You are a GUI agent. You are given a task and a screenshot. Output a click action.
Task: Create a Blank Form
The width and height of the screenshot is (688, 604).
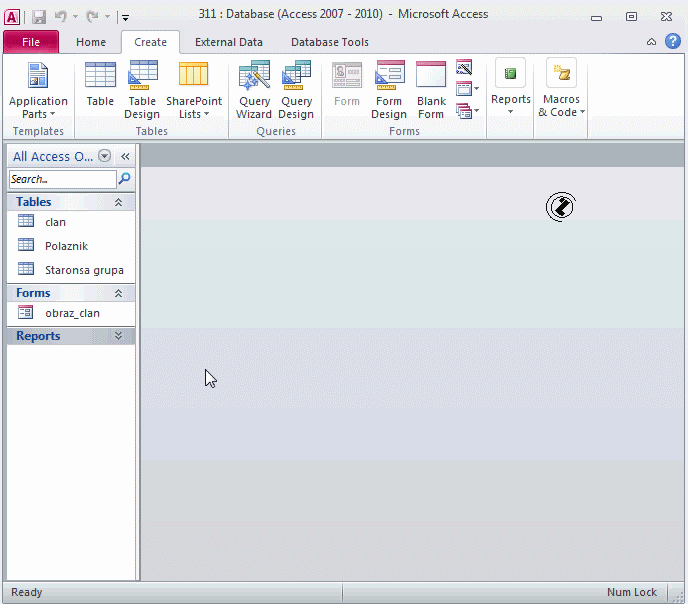tap(431, 91)
